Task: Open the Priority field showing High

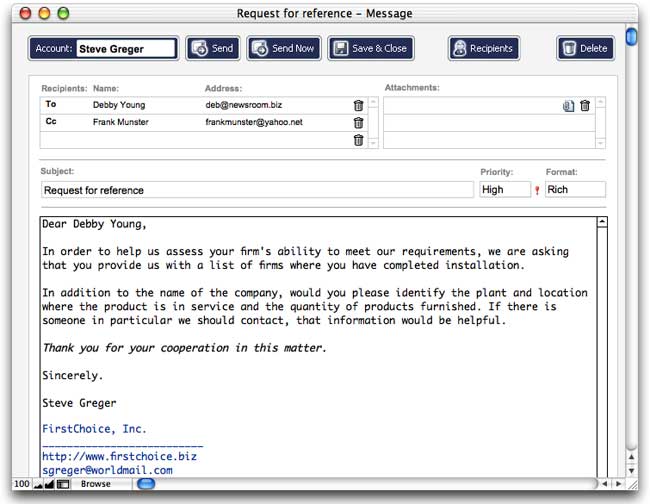Action: pos(505,189)
